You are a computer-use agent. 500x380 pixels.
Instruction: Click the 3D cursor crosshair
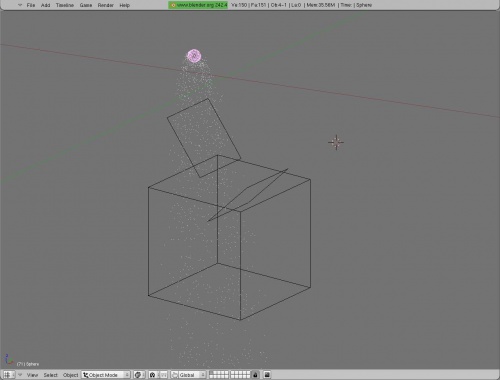(x=336, y=142)
